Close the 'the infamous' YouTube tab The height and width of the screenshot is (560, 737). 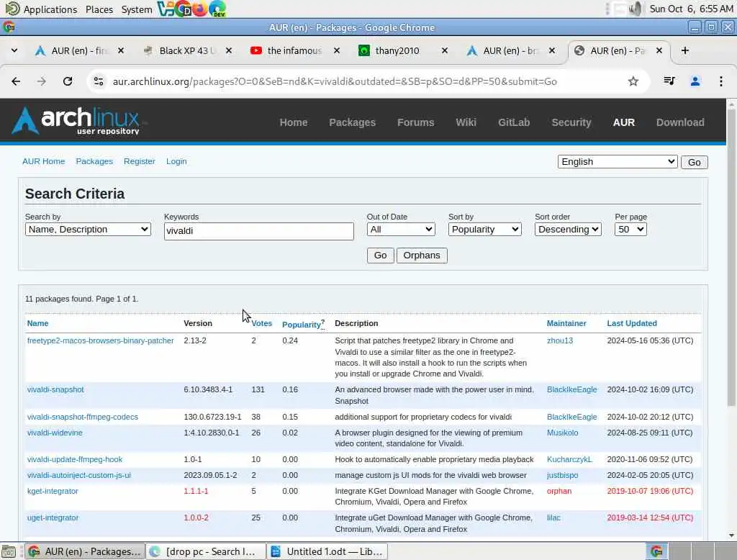tap(337, 50)
